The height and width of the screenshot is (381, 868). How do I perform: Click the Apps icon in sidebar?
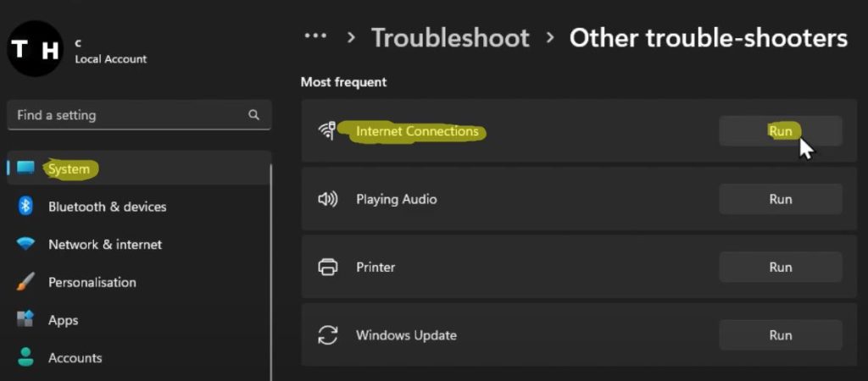pyautogui.click(x=25, y=320)
